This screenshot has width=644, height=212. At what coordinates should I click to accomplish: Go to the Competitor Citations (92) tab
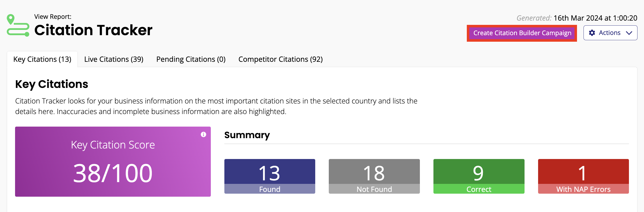280,59
